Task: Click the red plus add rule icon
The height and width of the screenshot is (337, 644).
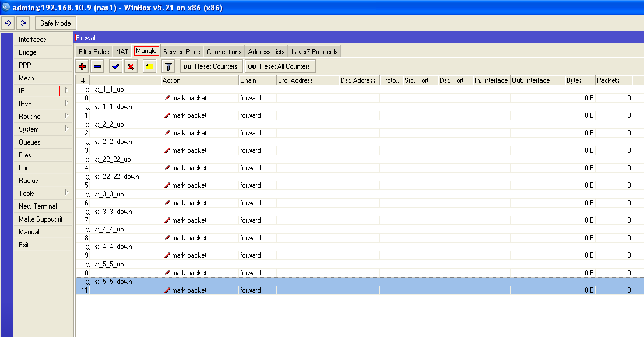Action: (82, 66)
